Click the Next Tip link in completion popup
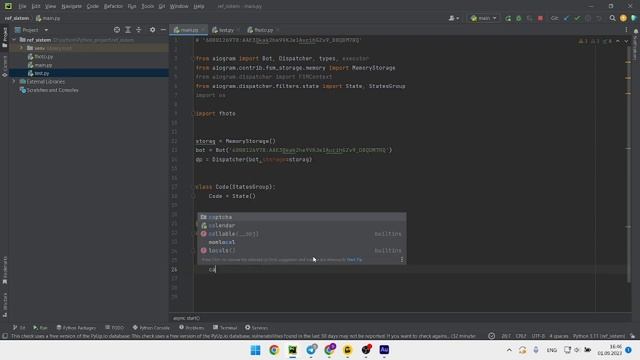Screen dimensions: 640x360 pos(354,260)
